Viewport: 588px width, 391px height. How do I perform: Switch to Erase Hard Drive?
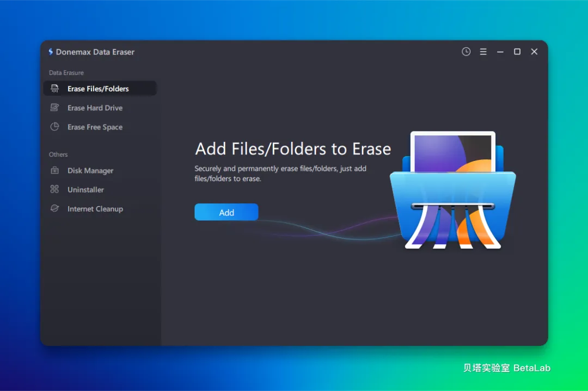(x=100, y=108)
